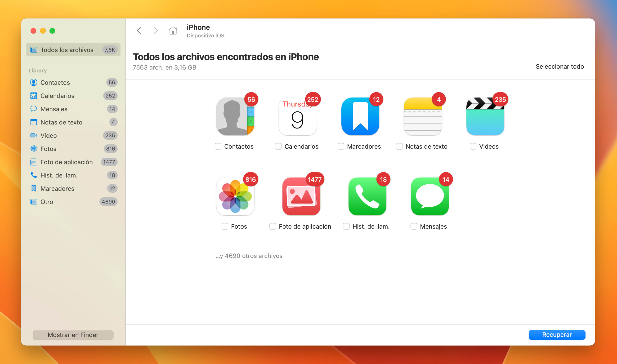This screenshot has height=364, width=617.
Task: Go back with the left chevron
Action: (139, 31)
